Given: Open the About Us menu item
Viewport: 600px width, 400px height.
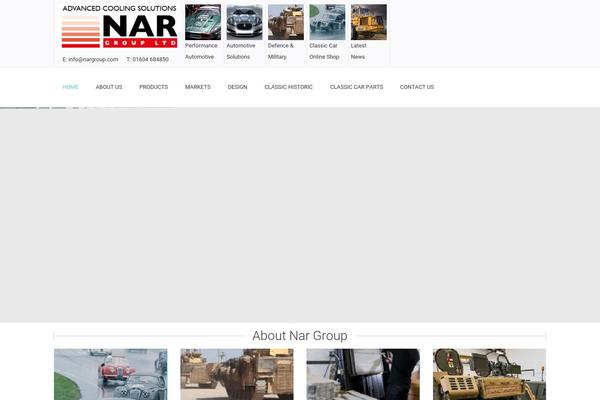Looking at the screenshot, I should pos(109,87).
